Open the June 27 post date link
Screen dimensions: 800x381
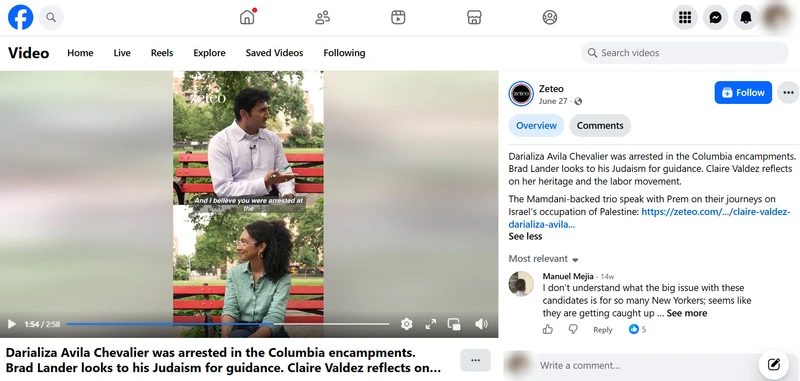point(553,101)
